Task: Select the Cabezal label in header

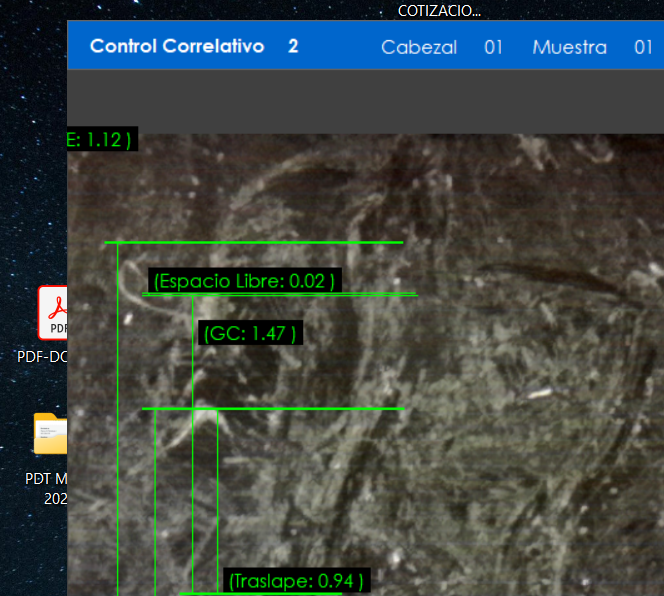Action: (x=419, y=47)
